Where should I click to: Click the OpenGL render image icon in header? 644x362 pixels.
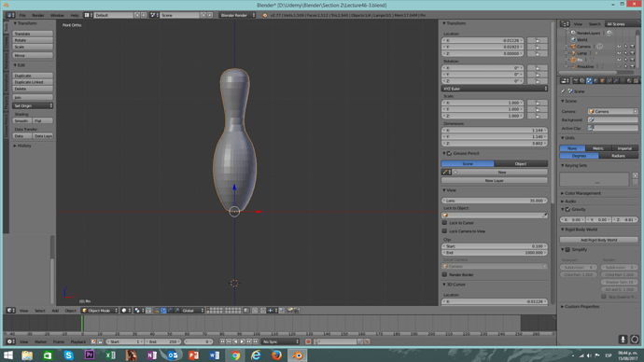point(290,311)
